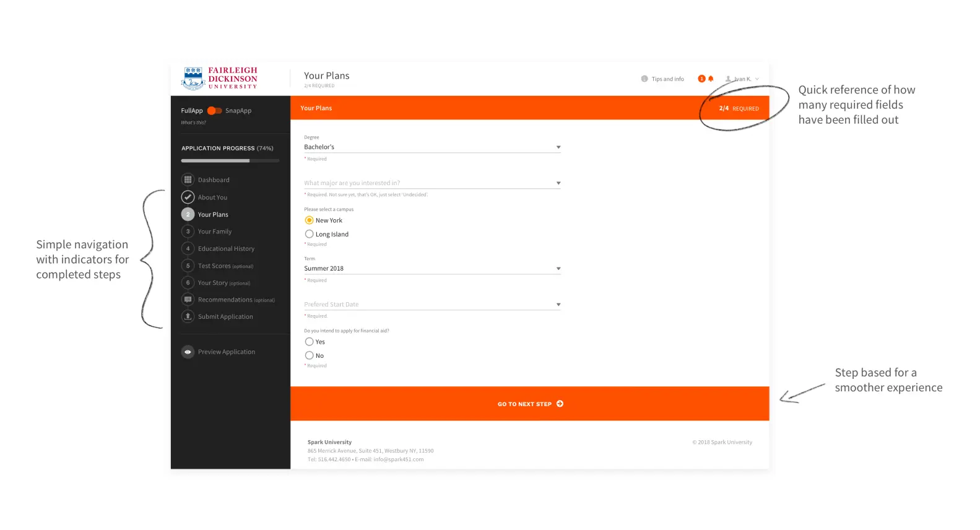
Task: Click the 2/4 Required counter in orange bar
Action: [739, 108]
